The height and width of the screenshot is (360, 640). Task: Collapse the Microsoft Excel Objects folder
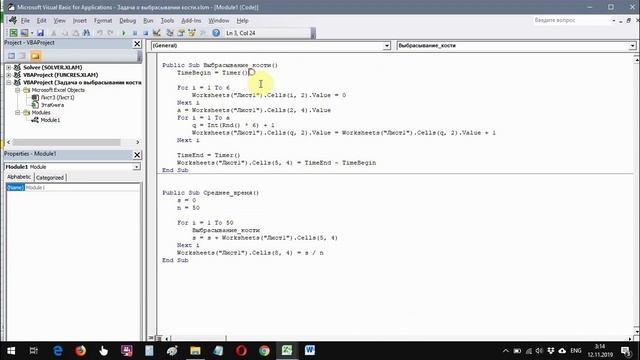point(18,90)
